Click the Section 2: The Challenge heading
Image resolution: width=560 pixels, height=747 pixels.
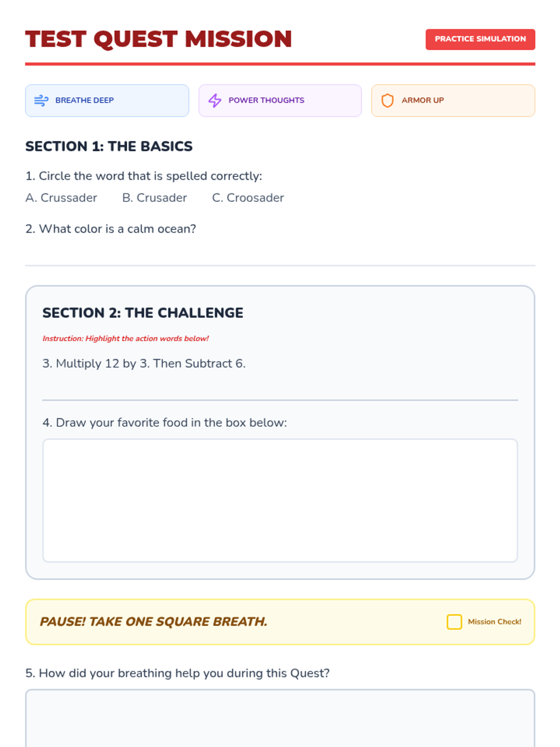pos(143,313)
